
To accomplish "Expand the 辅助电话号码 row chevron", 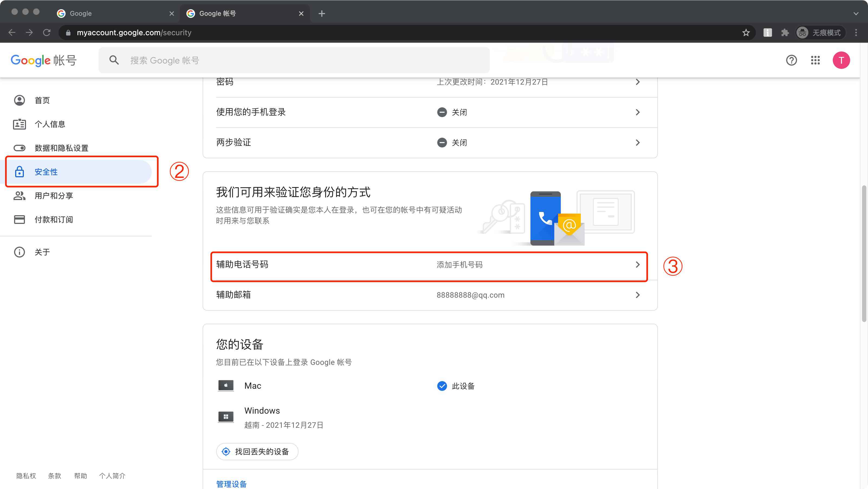I will [x=637, y=265].
